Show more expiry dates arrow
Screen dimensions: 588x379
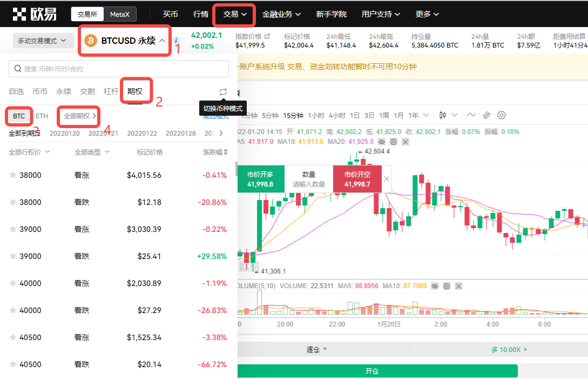point(221,133)
